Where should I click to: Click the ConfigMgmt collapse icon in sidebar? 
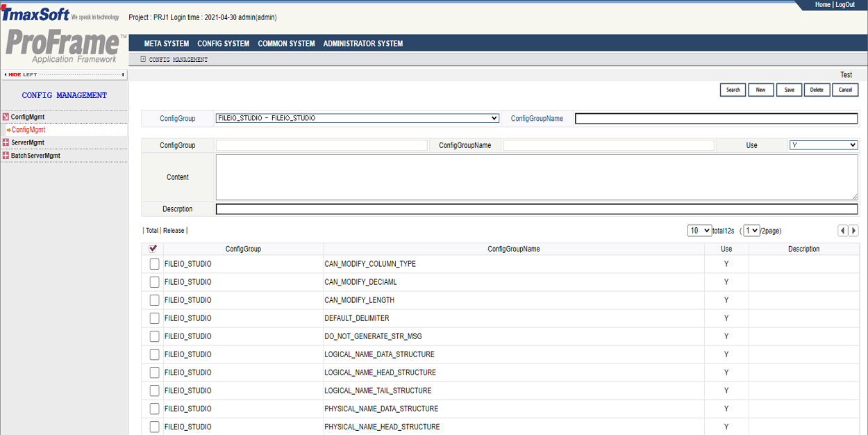(x=6, y=117)
